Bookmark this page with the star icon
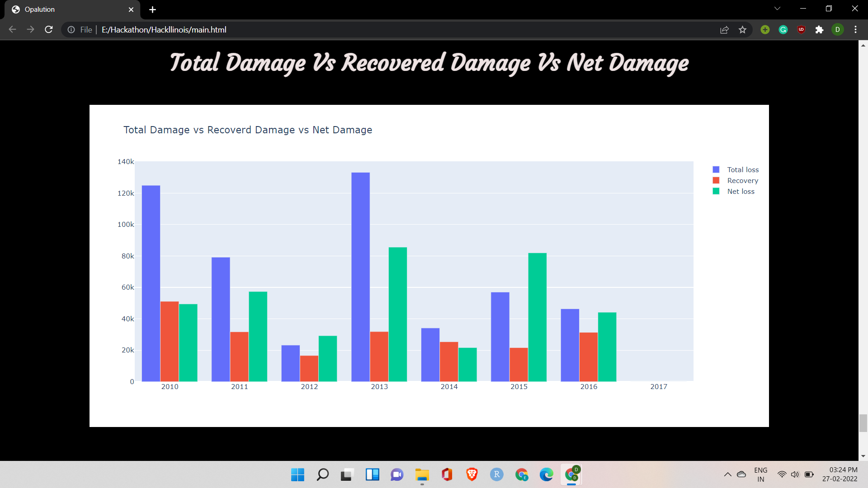The height and width of the screenshot is (488, 868). 742,30
